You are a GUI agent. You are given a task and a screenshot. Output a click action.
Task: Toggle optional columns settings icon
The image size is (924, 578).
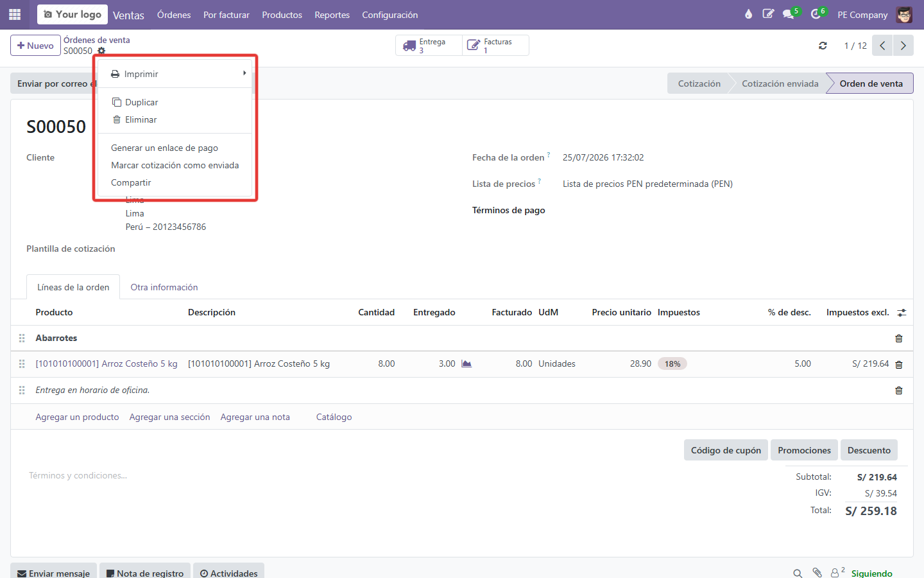click(902, 313)
